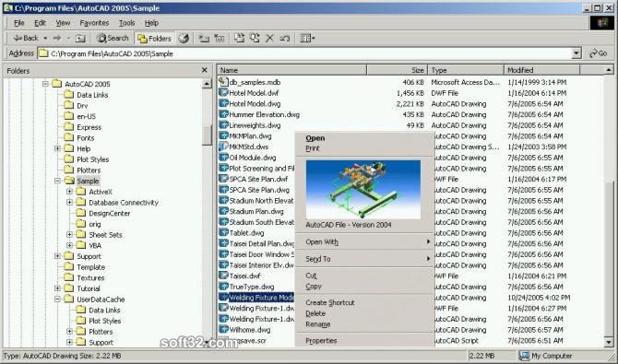Viewport: 618px width, 364px height.
Task: Expand the Open With submenu
Action: pyautogui.click(x=363, y=241)
